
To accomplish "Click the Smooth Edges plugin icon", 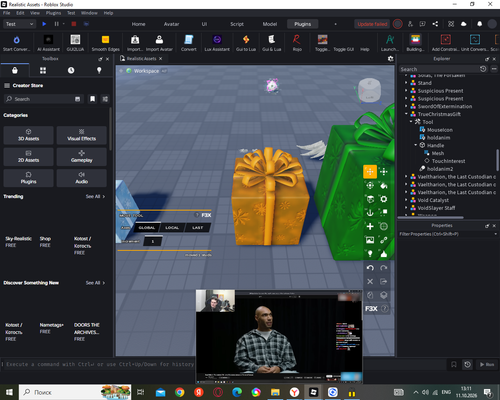I will 105,40.
